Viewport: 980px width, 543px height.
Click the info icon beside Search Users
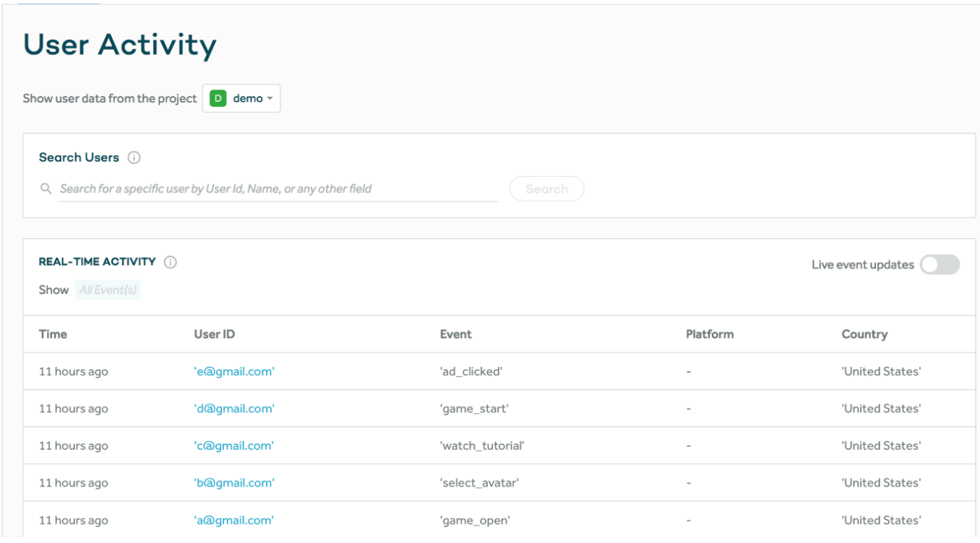pos(134,157)
